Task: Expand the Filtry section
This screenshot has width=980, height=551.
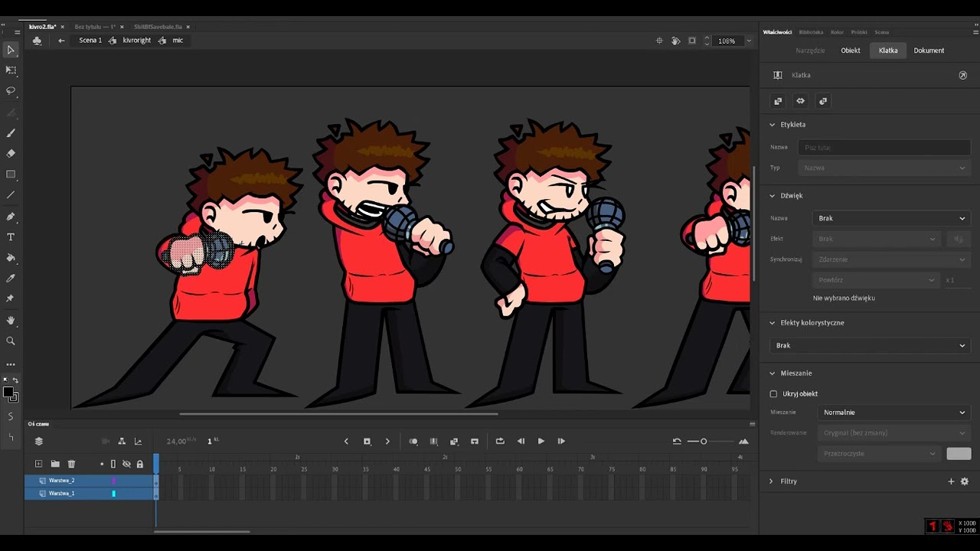Action: [772, 481]
